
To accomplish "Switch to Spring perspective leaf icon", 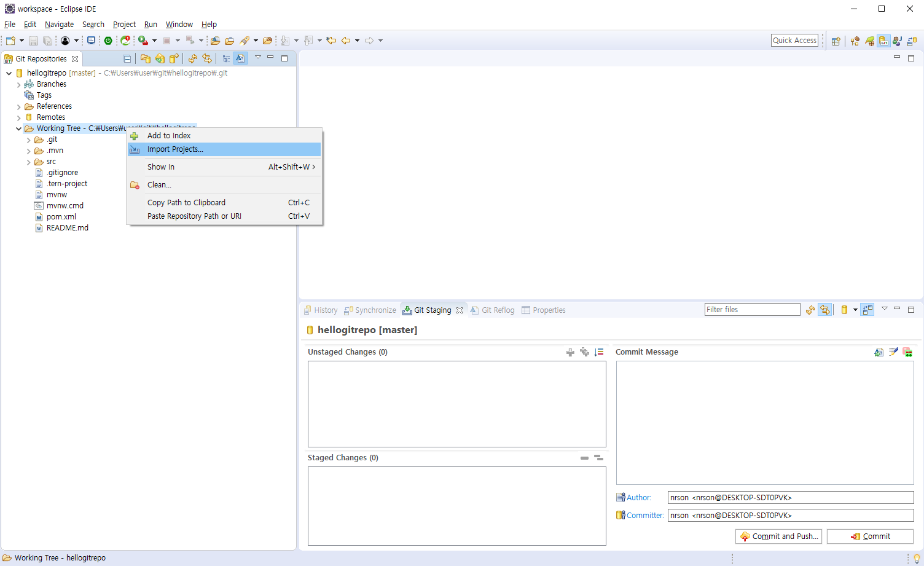I will (x=869, y=41).
